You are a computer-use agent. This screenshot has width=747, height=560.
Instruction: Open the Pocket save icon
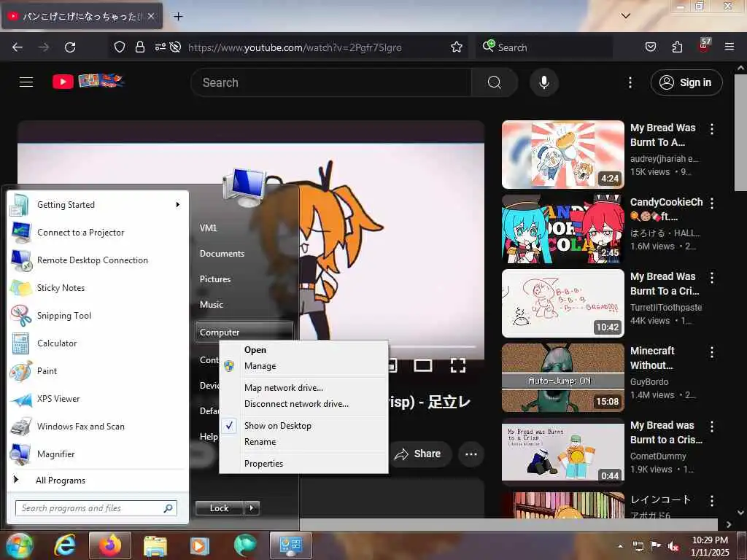[651, 47]
